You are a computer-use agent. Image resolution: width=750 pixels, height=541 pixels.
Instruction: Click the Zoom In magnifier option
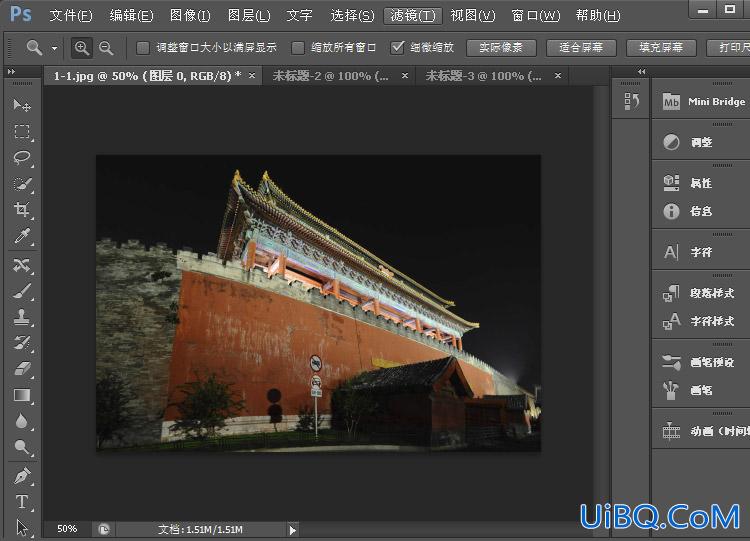82,48
